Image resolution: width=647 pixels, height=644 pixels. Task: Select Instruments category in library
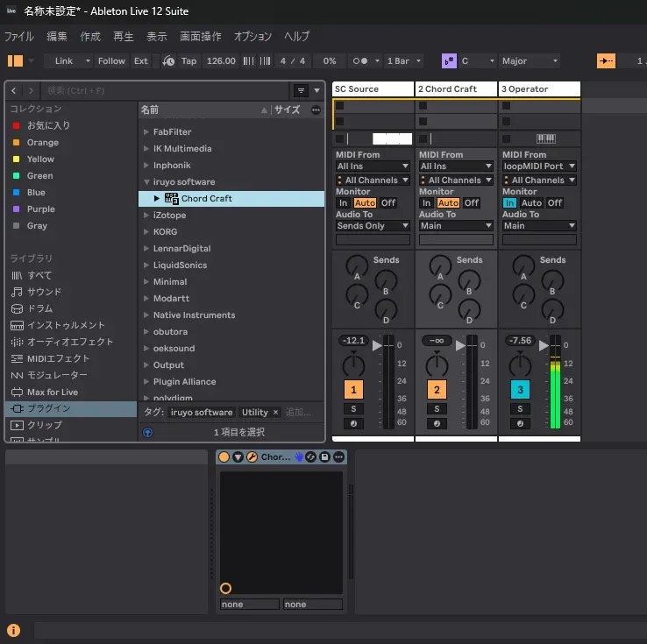coord(58,325)
